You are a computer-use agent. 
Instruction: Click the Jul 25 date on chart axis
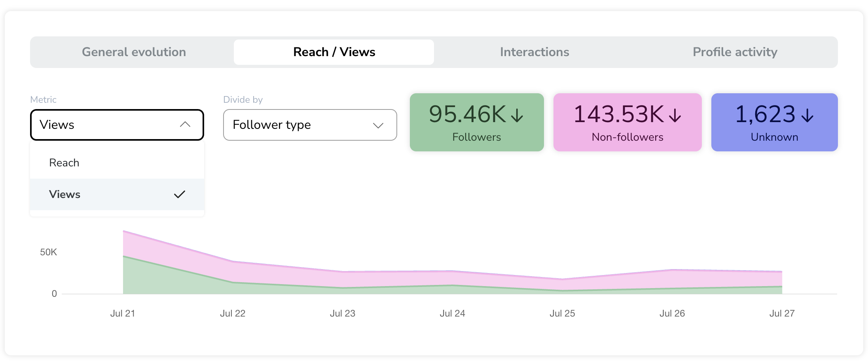(x=562, y=313)
